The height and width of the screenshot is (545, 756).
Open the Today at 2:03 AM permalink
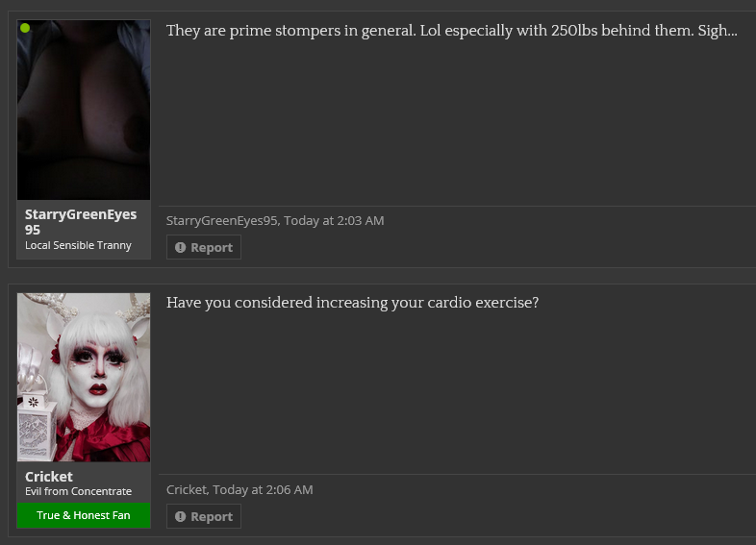334,221
